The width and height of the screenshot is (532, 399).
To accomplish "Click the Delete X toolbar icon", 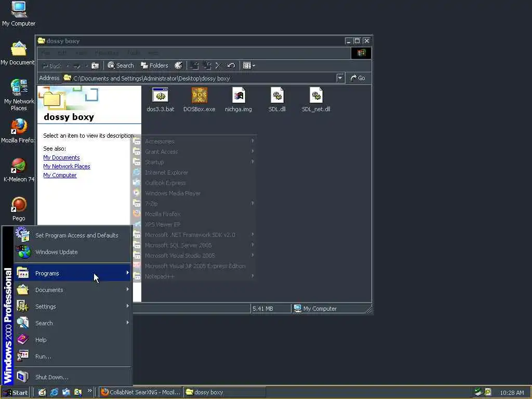I will pos(218,65).
